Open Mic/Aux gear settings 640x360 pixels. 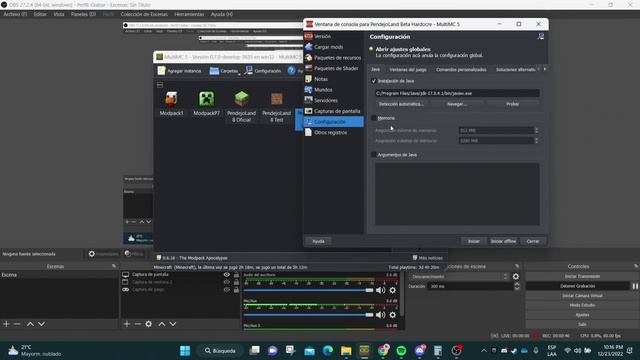coord(393,315)
